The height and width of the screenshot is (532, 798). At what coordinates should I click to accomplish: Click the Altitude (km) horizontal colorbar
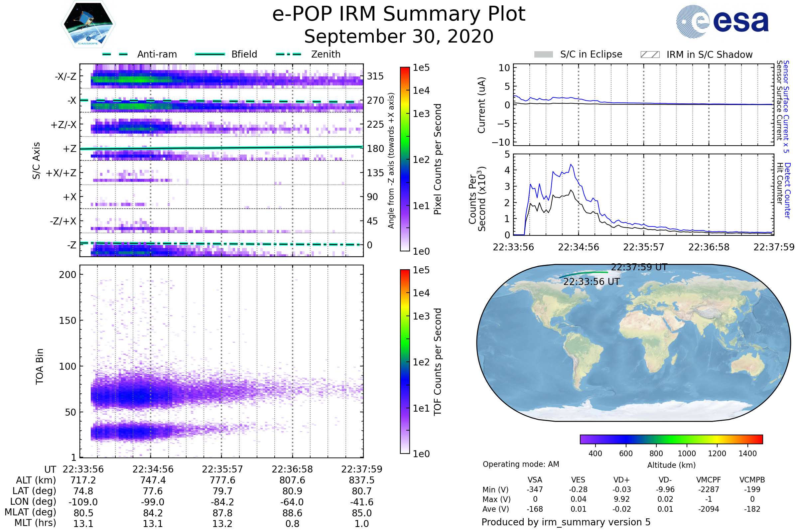click(671, 439)
